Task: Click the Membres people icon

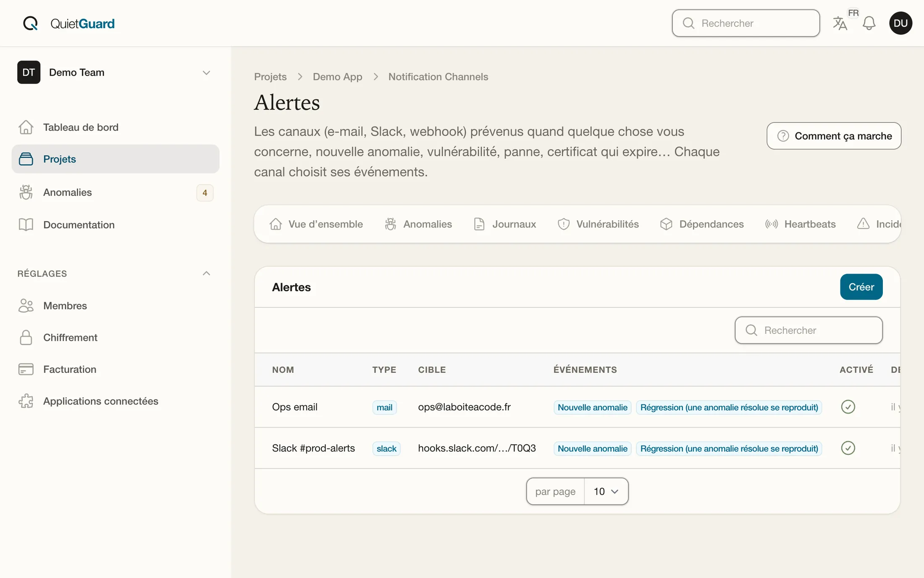Action: click(26, 306)
